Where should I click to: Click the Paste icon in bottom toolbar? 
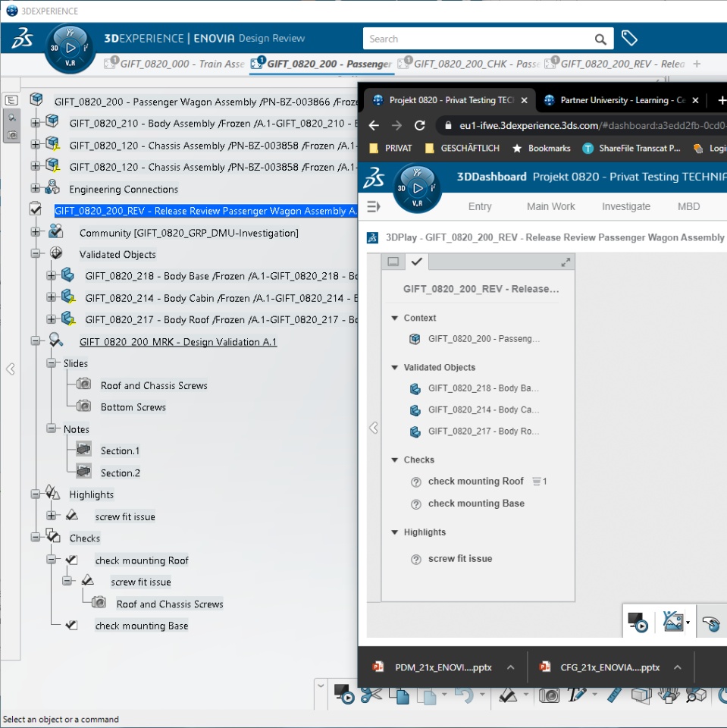427,695
